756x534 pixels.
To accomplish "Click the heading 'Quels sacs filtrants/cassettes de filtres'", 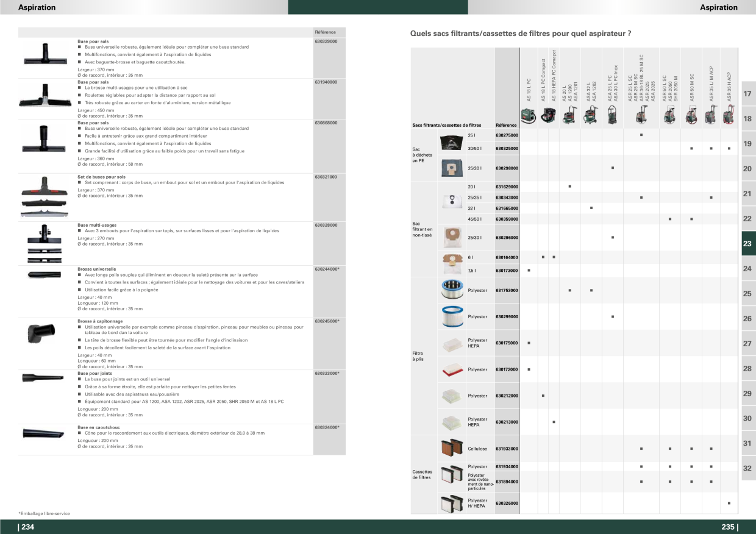I will [x=521, y=34].
